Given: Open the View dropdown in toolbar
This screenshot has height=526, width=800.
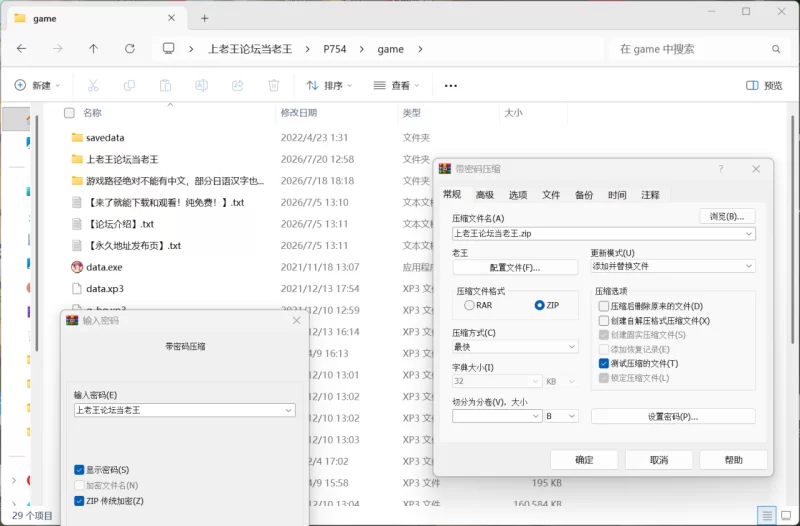Looking at the screenshot, I should tap(396, 85).
